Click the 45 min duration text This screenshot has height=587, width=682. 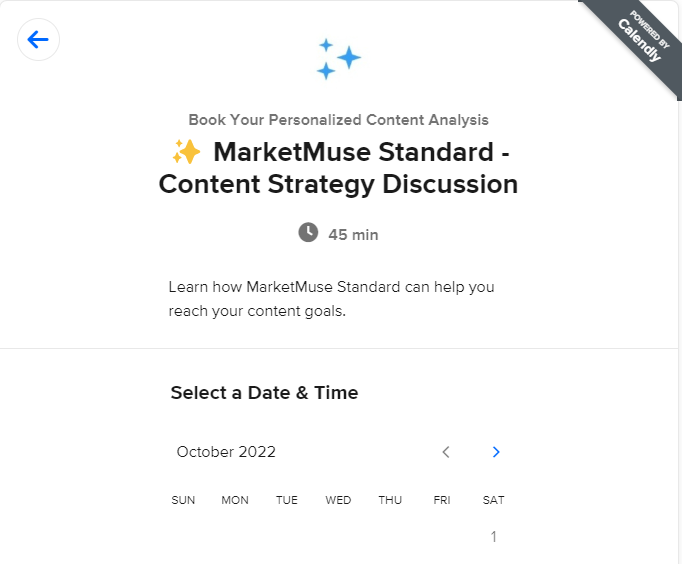(353, 235)
